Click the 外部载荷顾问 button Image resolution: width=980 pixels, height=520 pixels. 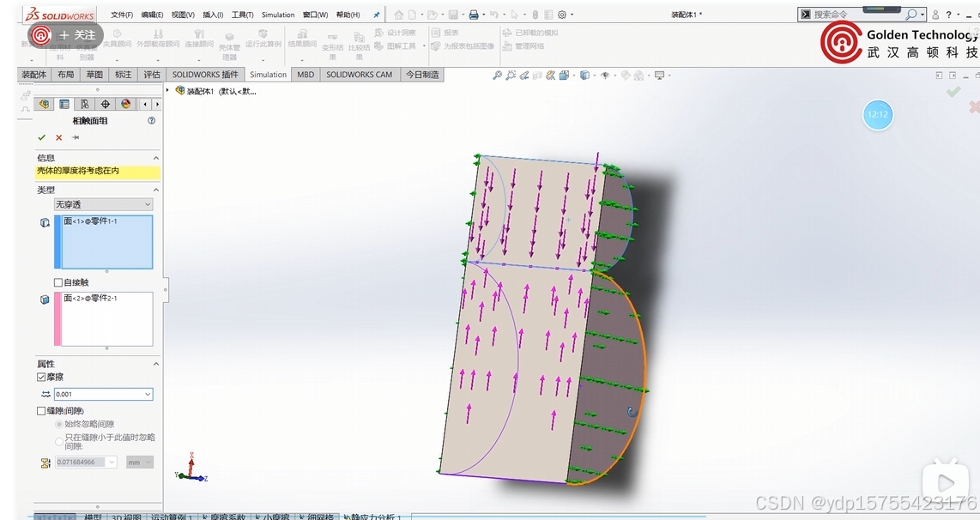click(x=158, y=38)
